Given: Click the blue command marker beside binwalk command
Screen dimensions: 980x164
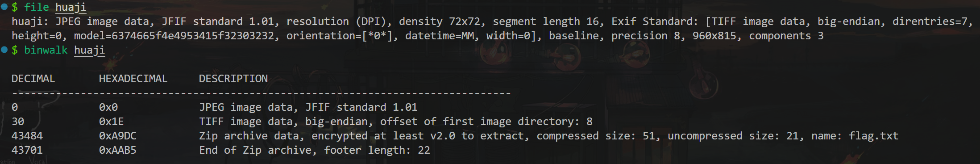Looking at the screenshot, I should pyautogui.click(x=4, y=50).
